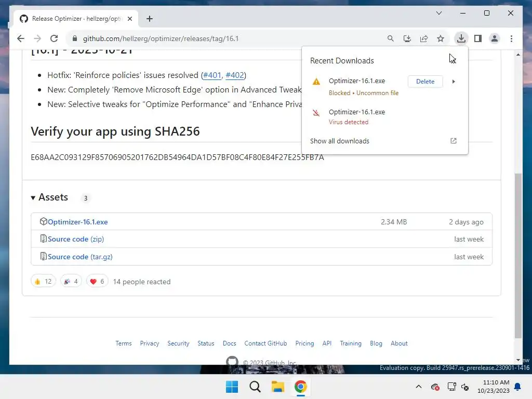Select the Virus detected Optimizer-16.1.exe entry
This screenshot has height=399, width=532.
(385, 117)
